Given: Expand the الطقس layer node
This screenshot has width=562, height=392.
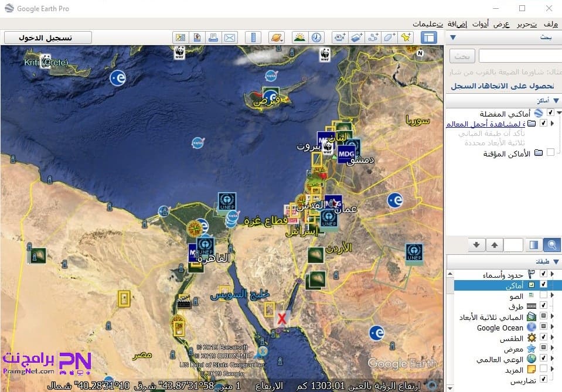Looking at the screenshot, I should point(552,337).
